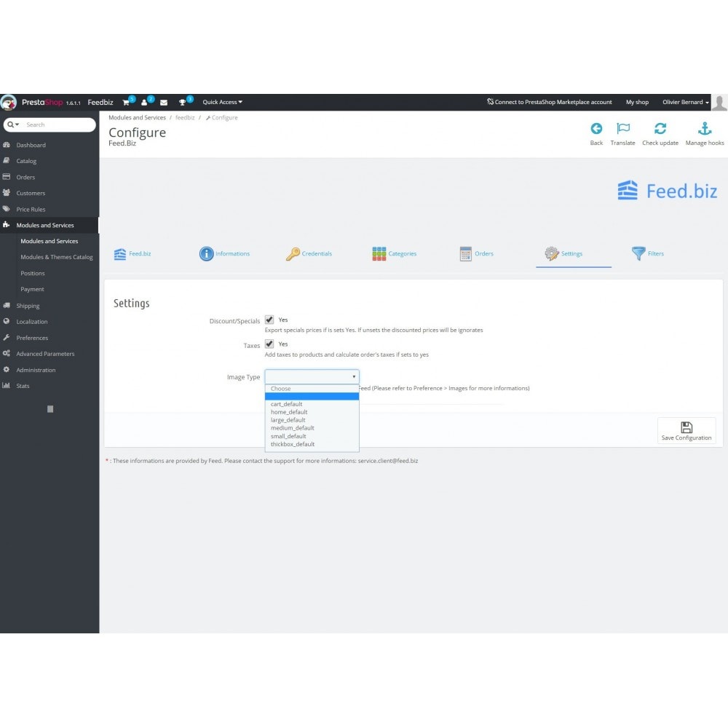The height and width of the screenshot is (728, 728).
Task: Open the Payment submenu item
Action: [32, 289]
